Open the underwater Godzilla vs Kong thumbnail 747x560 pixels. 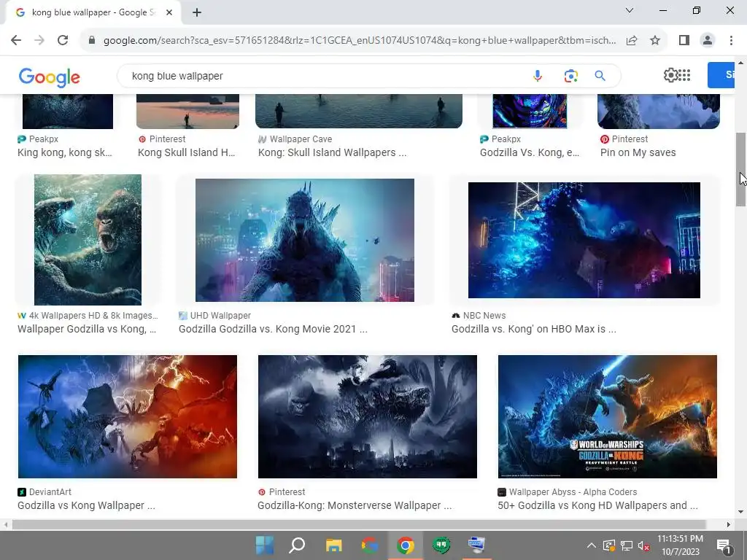pyautogui.click(x=88, y=239)
